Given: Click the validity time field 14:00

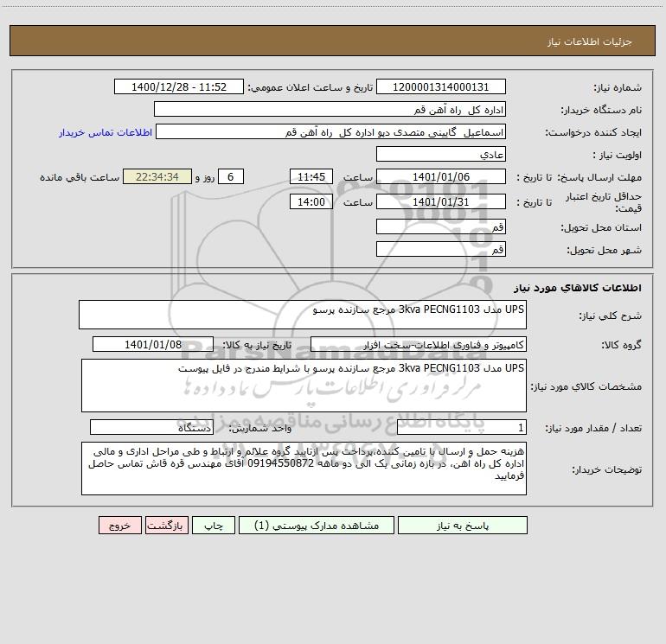Looking at the screenshot, I should pyautogui.click(x=311, y=201).
